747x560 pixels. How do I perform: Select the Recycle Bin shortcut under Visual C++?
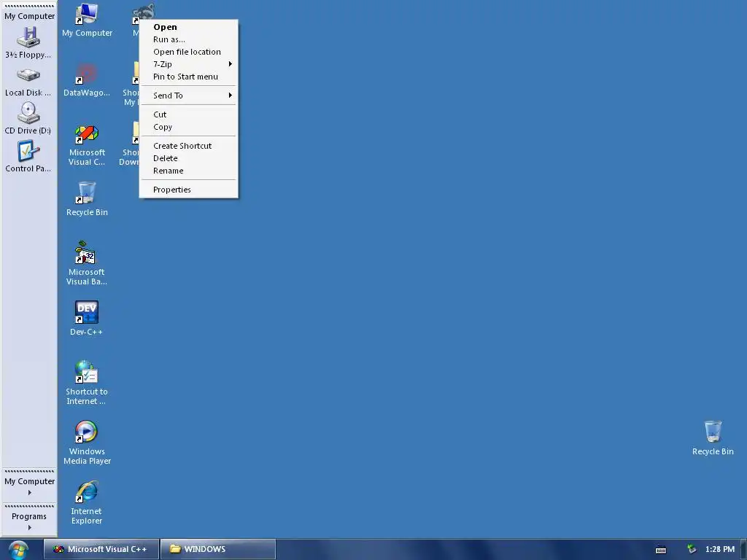coord(87,199)
